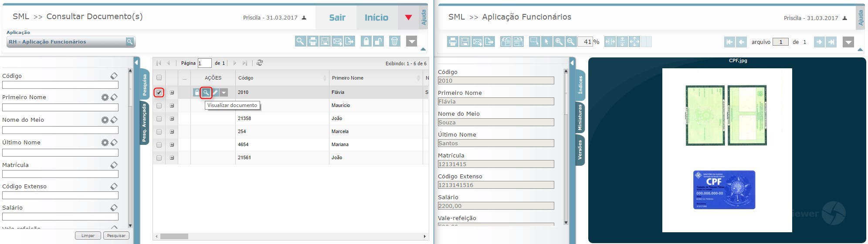Expand the row details for Maurício
Viewport: 868px width, 244px height.
pyautogui.click(x=172, y=106)
